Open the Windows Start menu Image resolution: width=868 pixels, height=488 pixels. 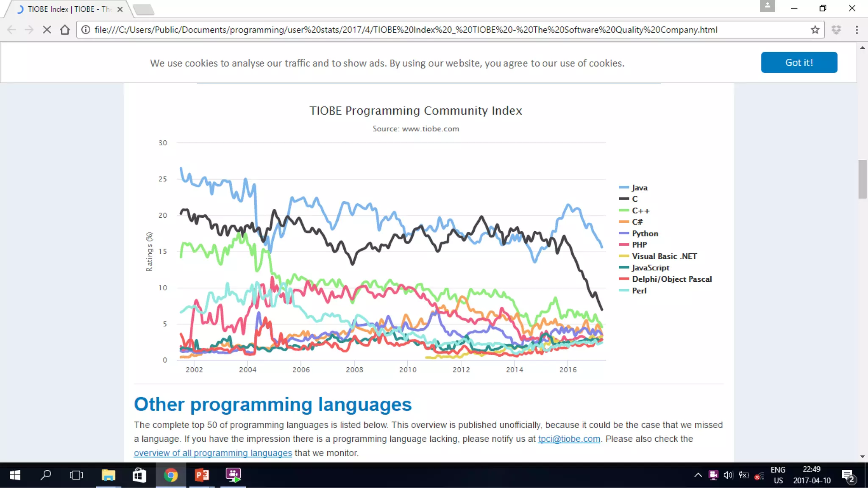click(x=15, y=475)
